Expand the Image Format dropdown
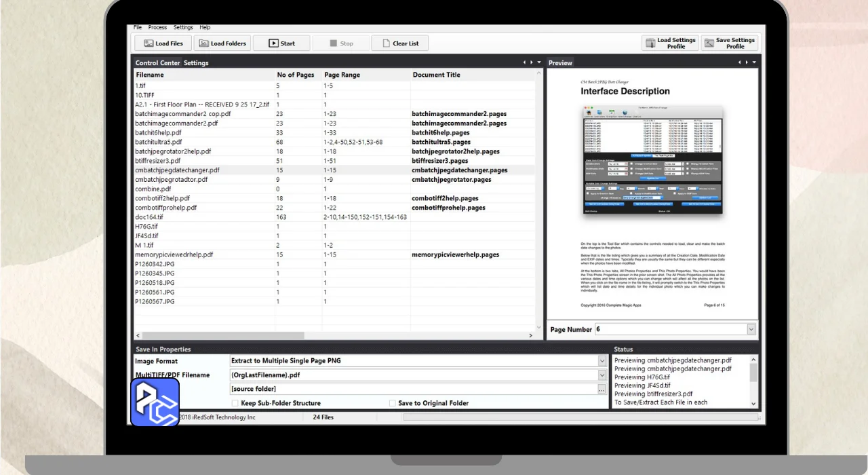868x475 pixels. pyautogui.click(x=601, y=361)
